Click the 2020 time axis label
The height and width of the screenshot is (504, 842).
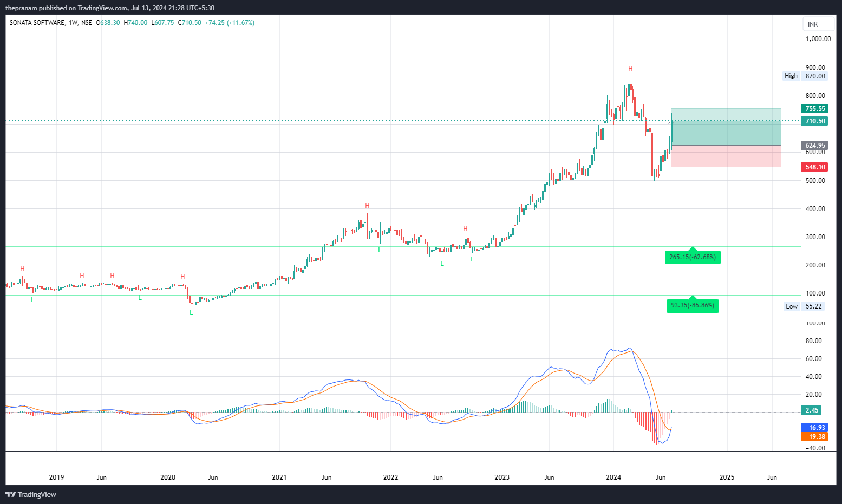click(168, 477)
